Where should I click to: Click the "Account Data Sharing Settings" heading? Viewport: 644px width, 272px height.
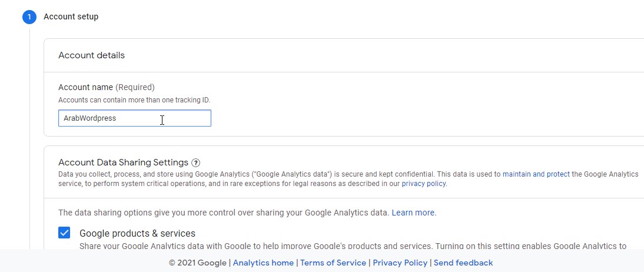pyautogui.click(x=123, y=162)
